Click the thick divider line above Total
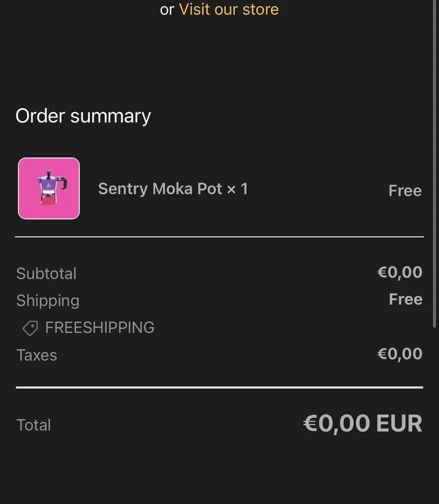439x504 pixels. (220, 387)
